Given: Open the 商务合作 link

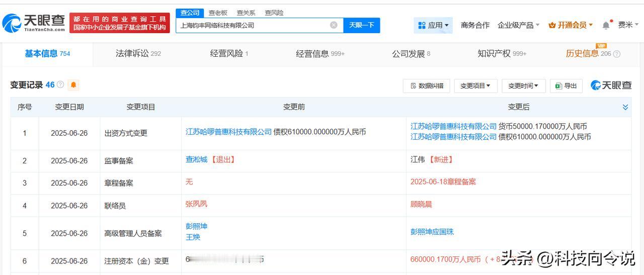Looking at the screenshot, I should click(x=475, y=25).
